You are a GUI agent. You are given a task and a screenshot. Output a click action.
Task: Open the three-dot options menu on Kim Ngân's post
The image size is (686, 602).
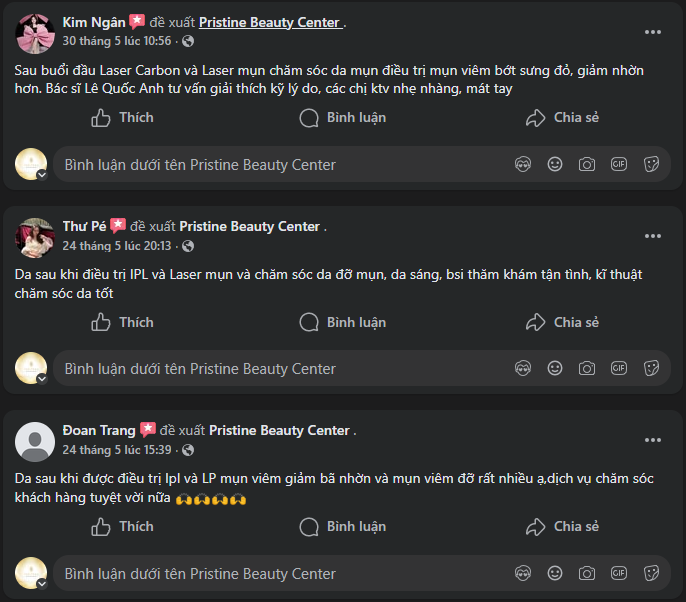coord(653,32)
